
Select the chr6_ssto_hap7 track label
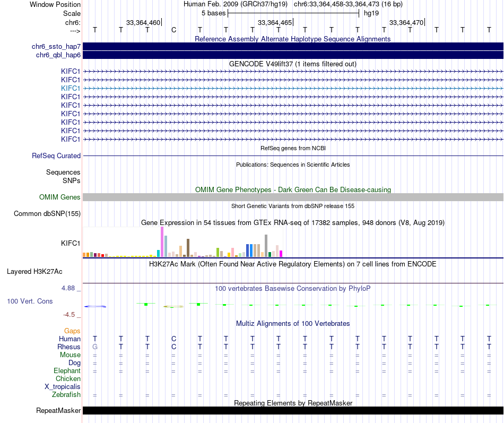[x=56, y=47]
